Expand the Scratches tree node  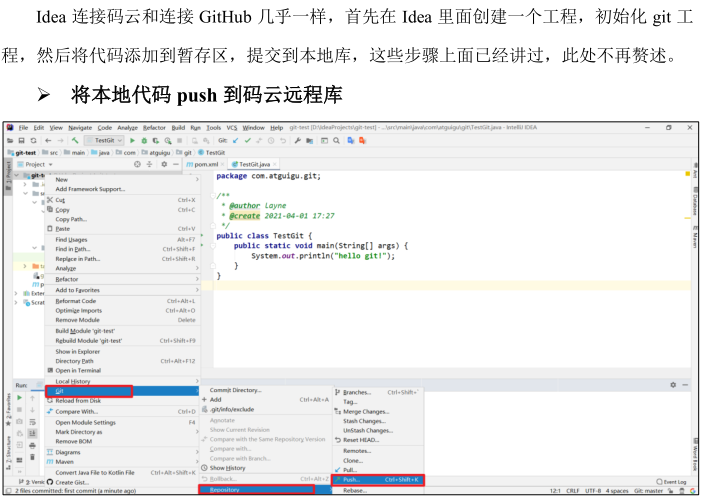[x=17, y=303]
